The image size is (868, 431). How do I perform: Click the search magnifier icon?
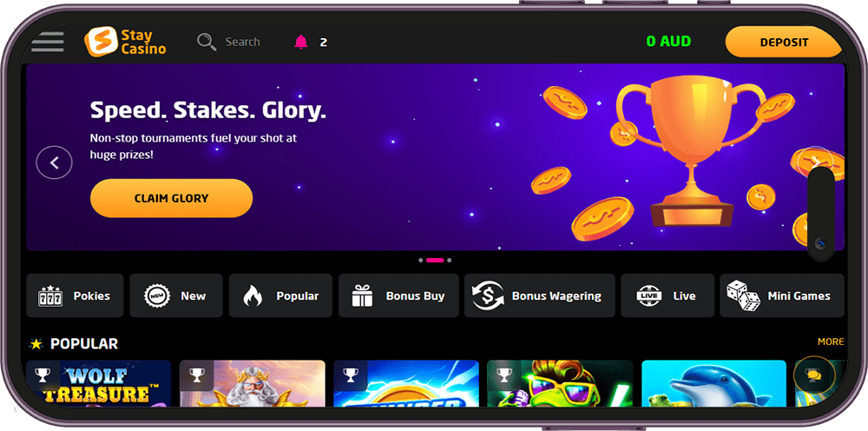207,42
